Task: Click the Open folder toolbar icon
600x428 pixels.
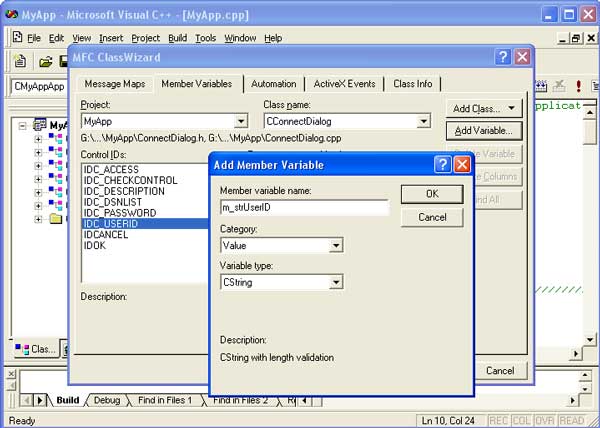Action: [x=46, y=61]
